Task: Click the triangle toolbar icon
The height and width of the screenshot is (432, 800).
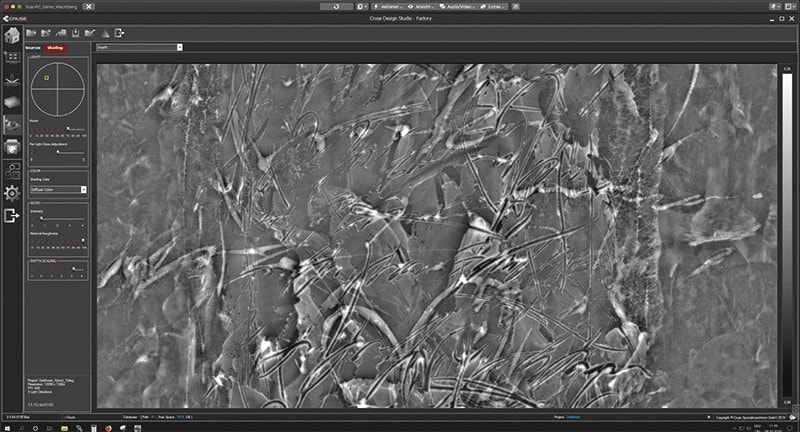Action: point(105,34)
